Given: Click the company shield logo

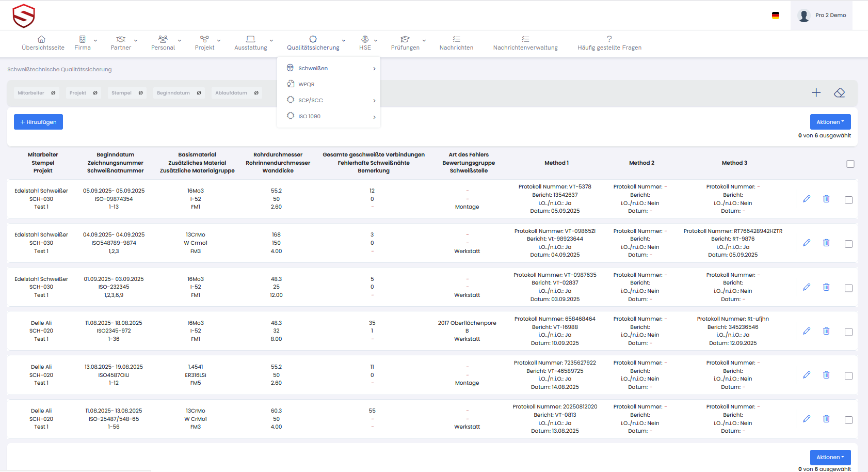Looking at the screenshot, I should [x=24, y=15].
